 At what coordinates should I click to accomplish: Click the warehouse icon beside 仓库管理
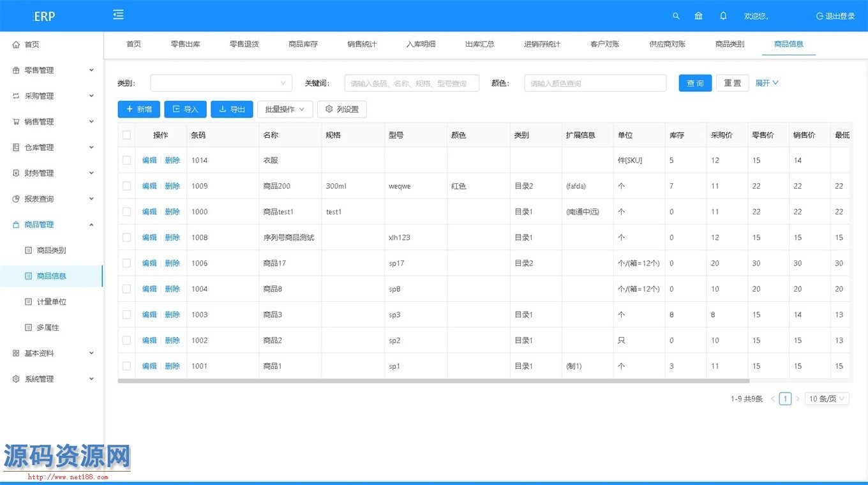pos(16,147)
